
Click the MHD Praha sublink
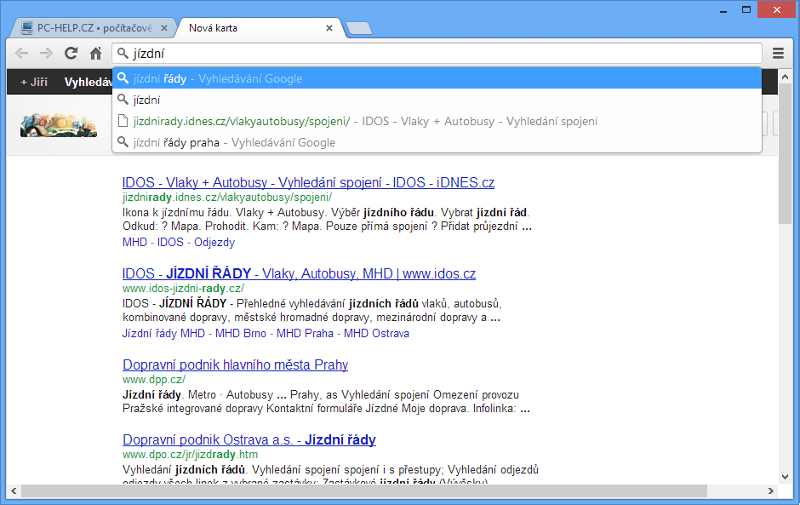305,333
